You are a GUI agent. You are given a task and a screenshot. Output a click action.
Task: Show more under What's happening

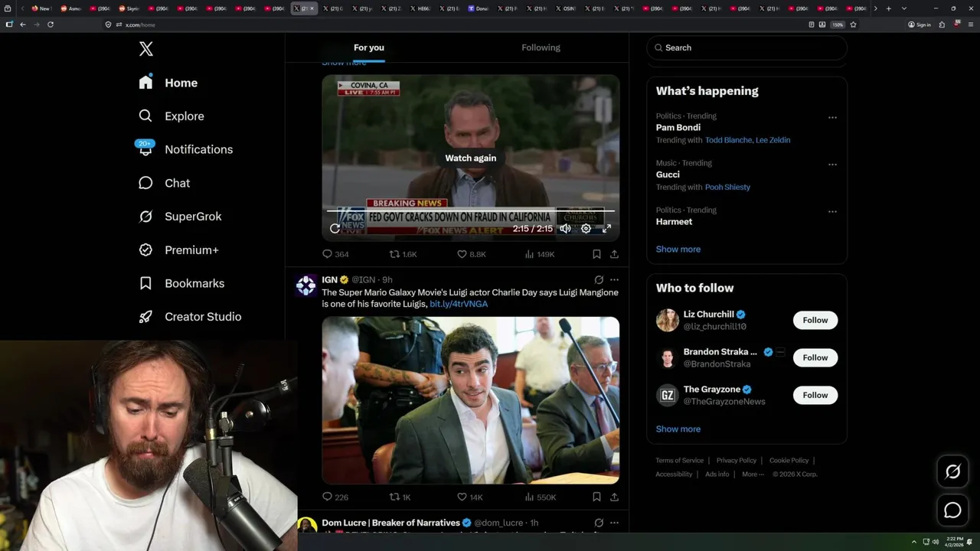pos(678,249)
